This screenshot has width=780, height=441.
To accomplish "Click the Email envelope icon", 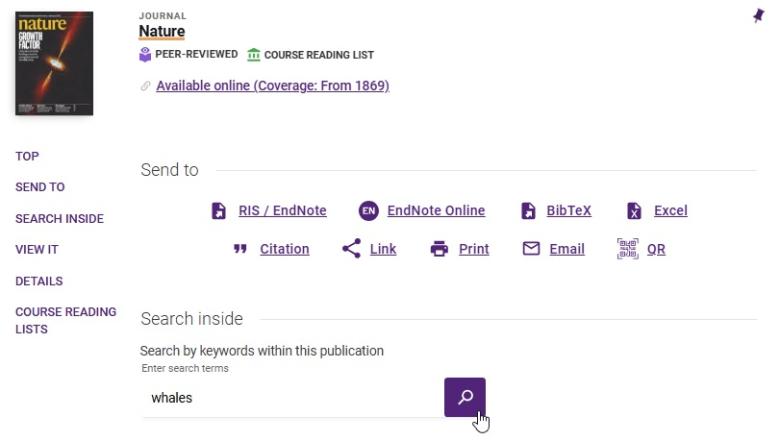I will pos(531,248).
